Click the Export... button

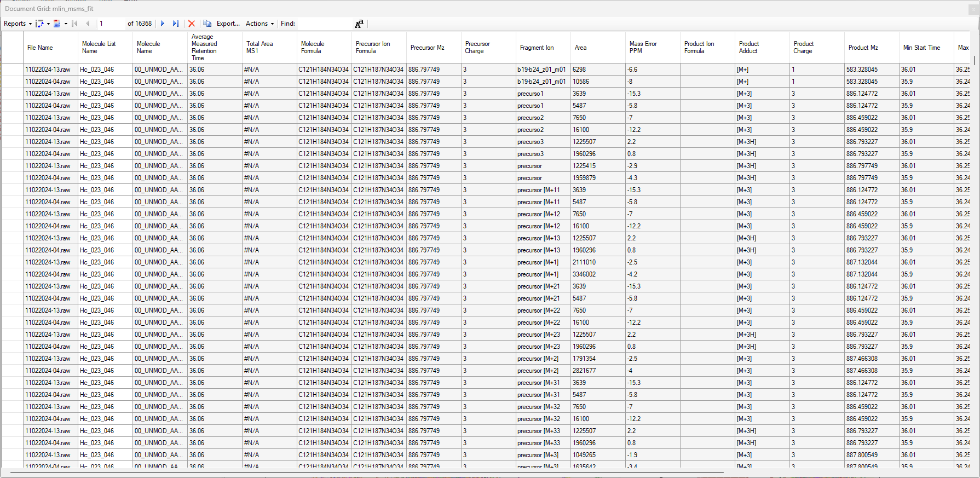click(228, 24)
